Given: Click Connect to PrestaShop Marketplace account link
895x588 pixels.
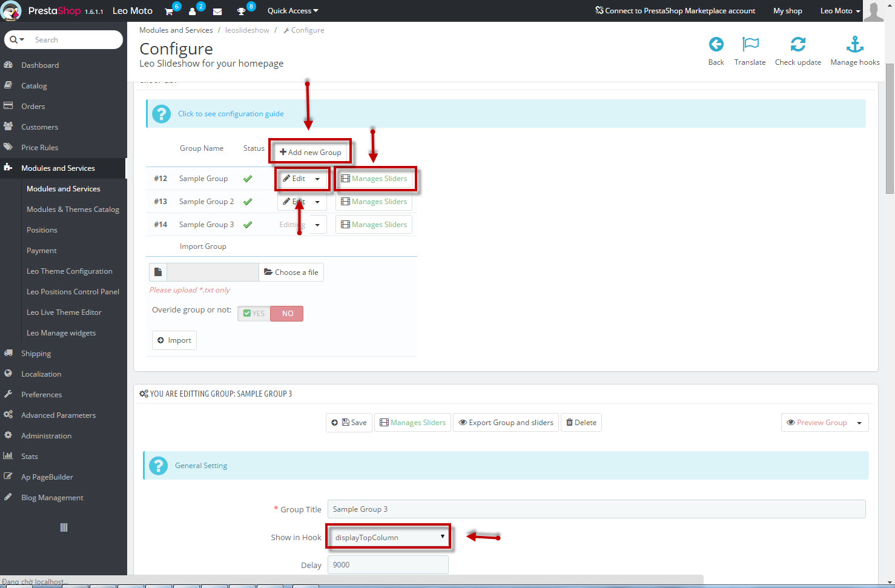Looking at the screenshot, I should [675, 11].
